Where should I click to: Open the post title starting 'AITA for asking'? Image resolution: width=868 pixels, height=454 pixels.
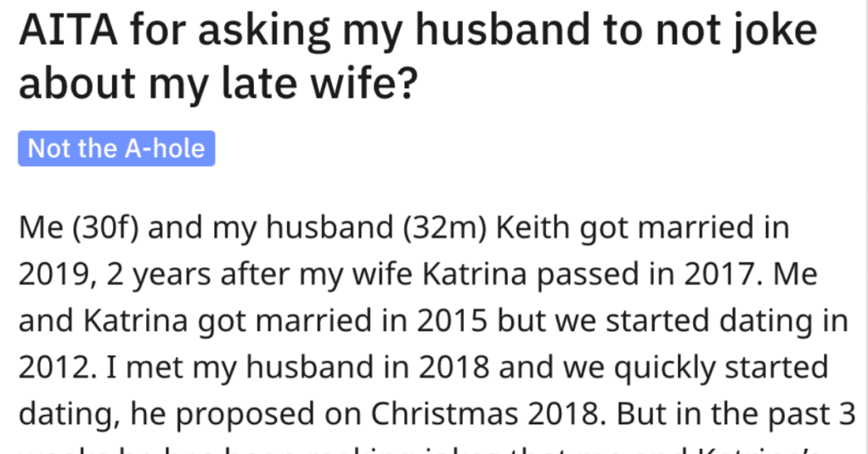coord(418,56)
